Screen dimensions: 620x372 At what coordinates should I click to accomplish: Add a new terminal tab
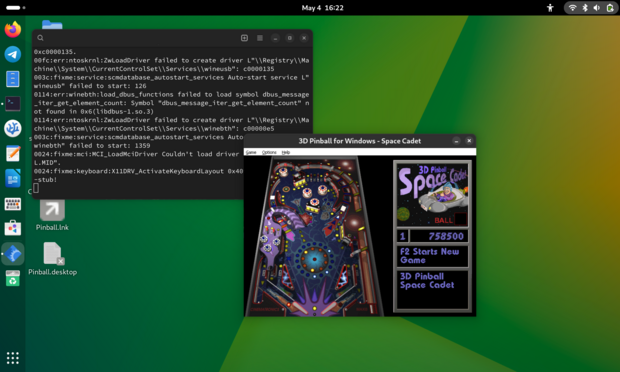point(244,38)
